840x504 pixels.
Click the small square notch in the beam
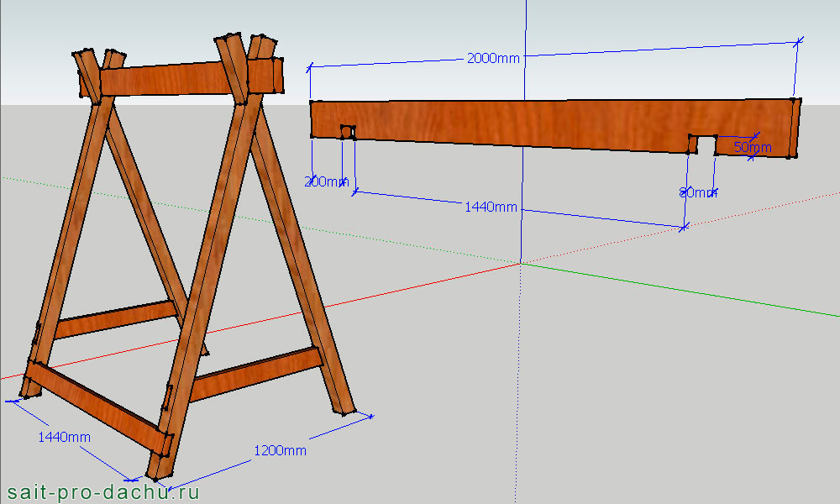[x=346, y=132]
